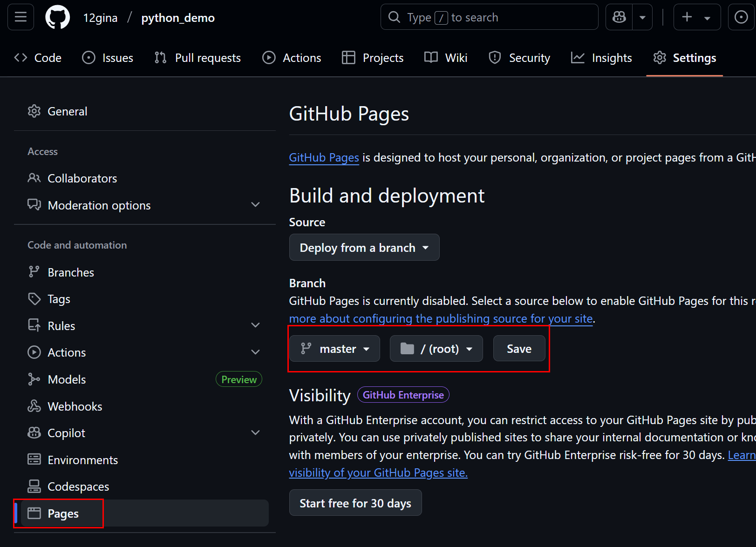Open the Insights tab

pos(601,58)
